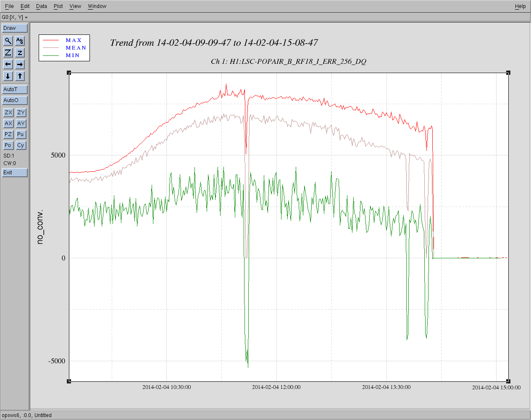The image size is (531, 420).
Task: Click the Cy cycle button
Action: [21, 145]
